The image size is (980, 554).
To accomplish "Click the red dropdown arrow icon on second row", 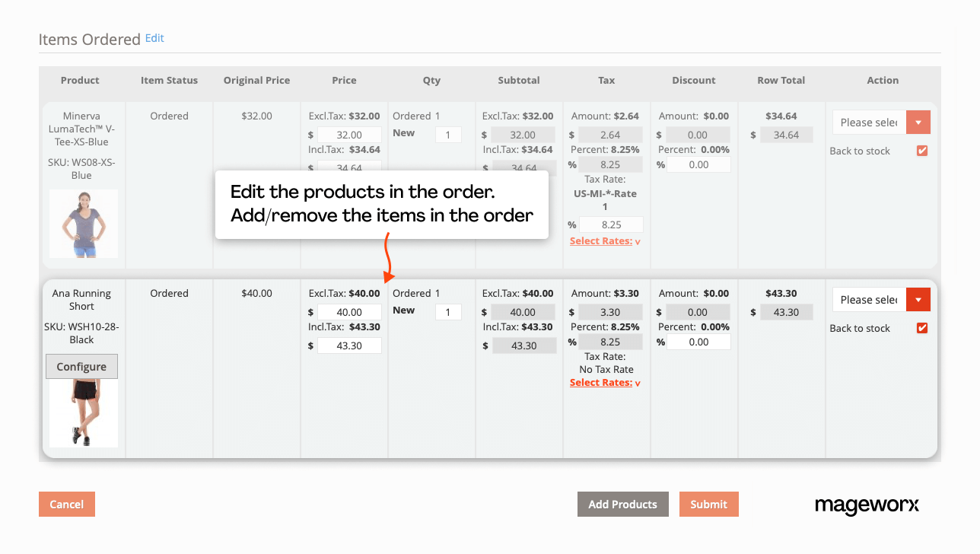I will (918, 299).
